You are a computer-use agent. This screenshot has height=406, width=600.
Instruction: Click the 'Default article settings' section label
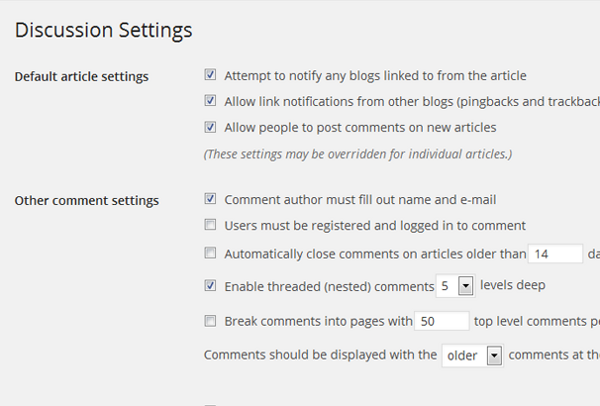(81, 77)
